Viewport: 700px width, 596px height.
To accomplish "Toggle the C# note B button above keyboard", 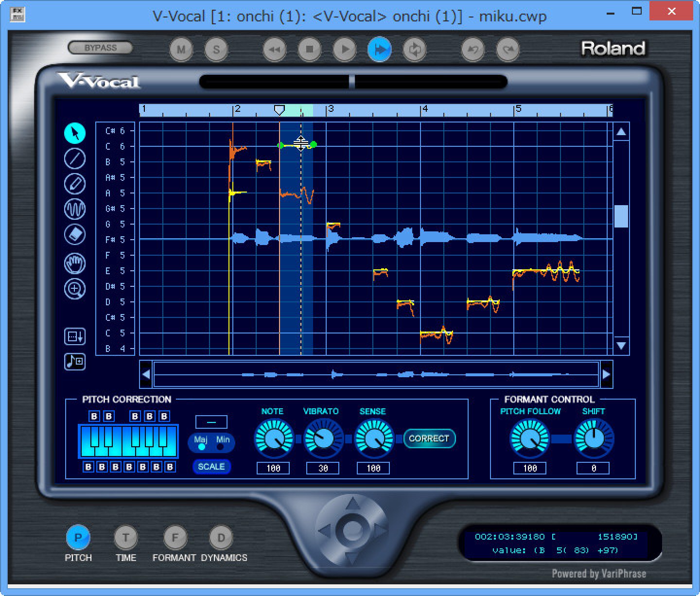I will (x=94, y=416).
